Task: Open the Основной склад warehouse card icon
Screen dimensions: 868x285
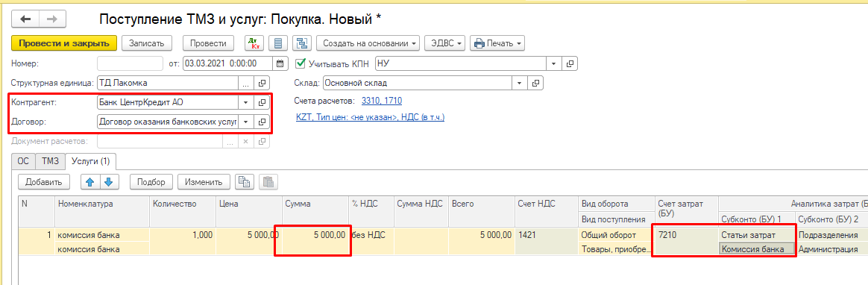Action: [x=535, y=83]
